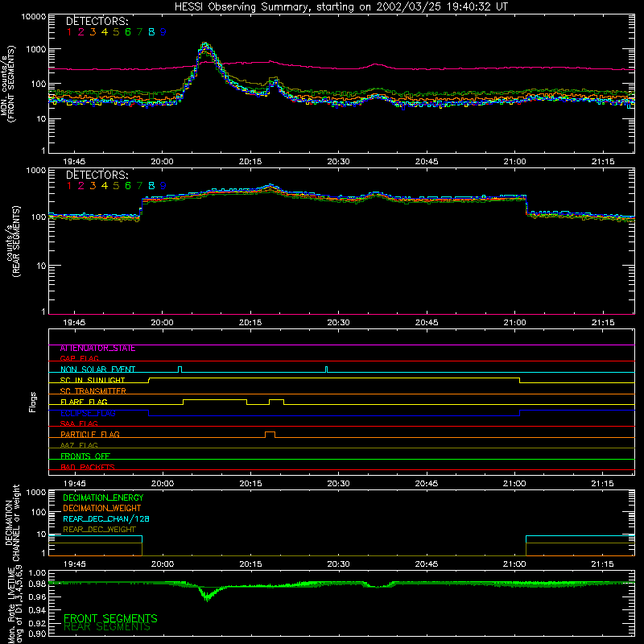Viewport: 644px width, 644px height.
Task: Click green detector 6 in front segments legend
Action: coord(128,32)
